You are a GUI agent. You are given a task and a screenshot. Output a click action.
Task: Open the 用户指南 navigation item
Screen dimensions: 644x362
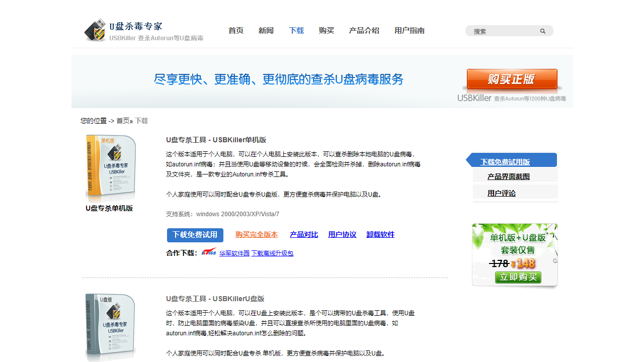pyautogui.click(x=410, y=31)
